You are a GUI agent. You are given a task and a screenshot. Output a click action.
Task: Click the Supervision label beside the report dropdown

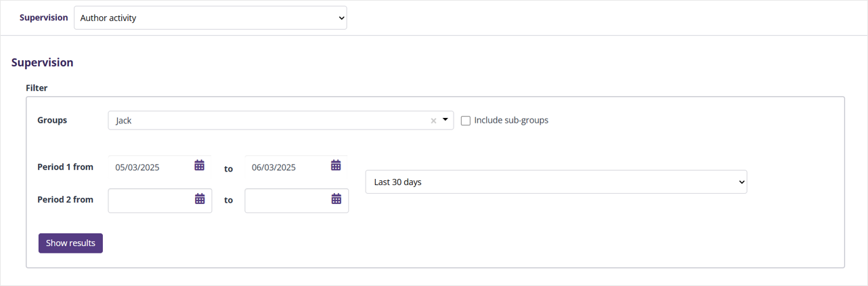click(43, 18)
